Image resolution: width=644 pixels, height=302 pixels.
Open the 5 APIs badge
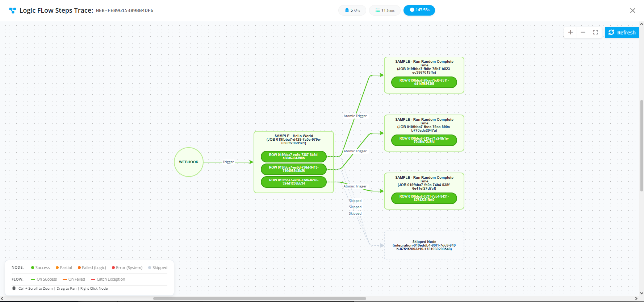(x=352, y=10)
